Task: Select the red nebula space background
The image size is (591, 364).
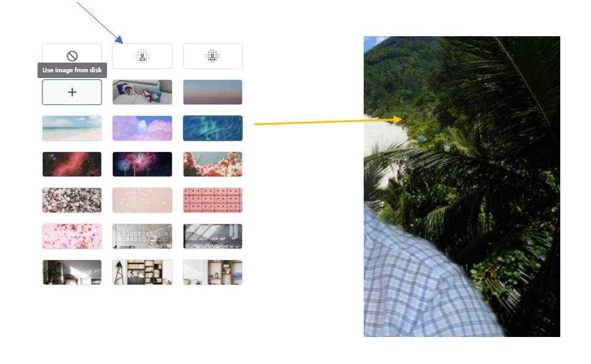Action: (72, 164)
